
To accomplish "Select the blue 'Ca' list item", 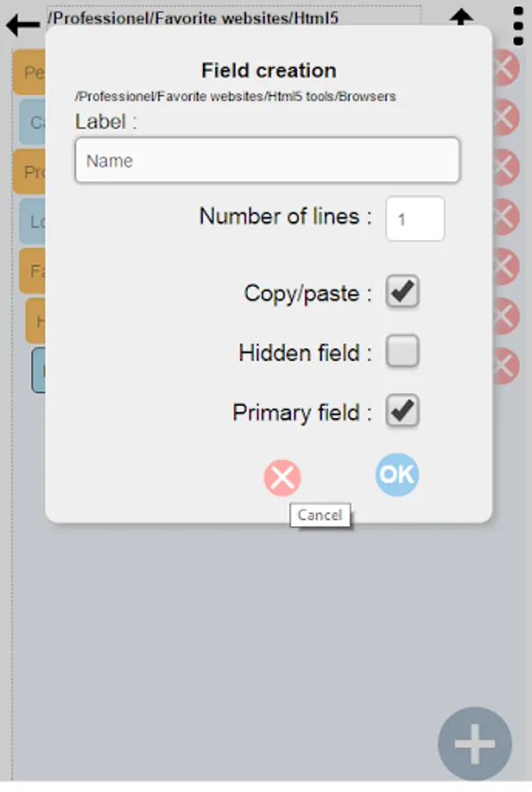I will 33,122.
